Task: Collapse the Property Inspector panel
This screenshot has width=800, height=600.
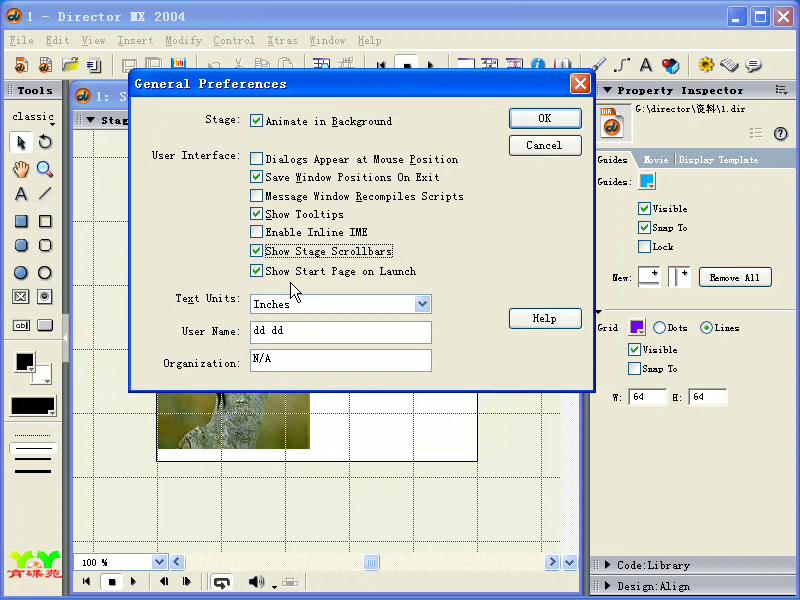Action: coord(607,90)
